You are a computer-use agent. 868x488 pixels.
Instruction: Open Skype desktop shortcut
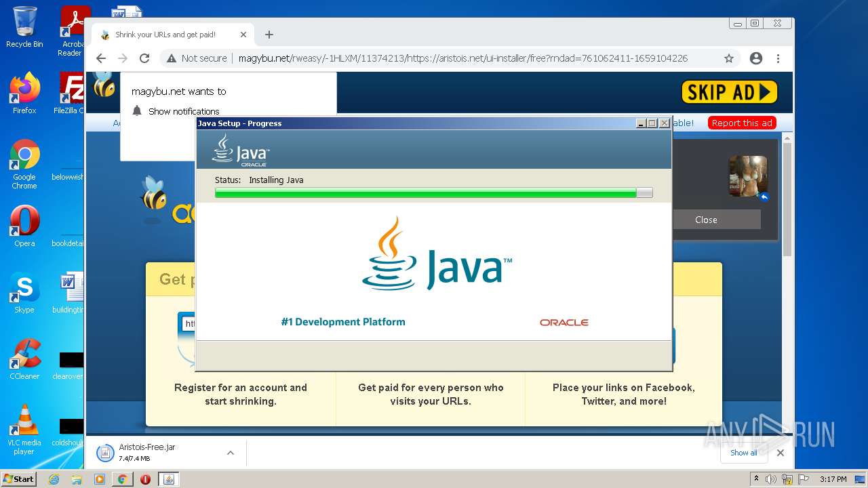(24, 293)
